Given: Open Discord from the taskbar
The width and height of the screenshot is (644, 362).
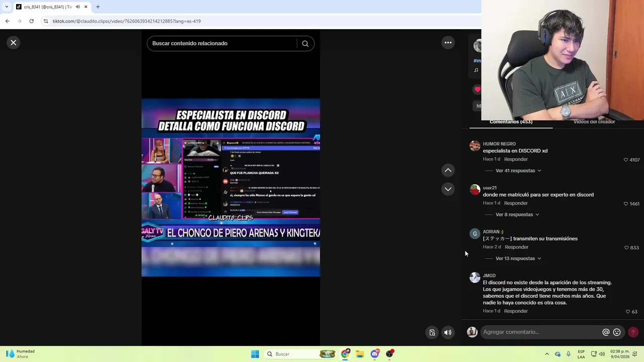Looking at the screenshot, I should (375, 354).
